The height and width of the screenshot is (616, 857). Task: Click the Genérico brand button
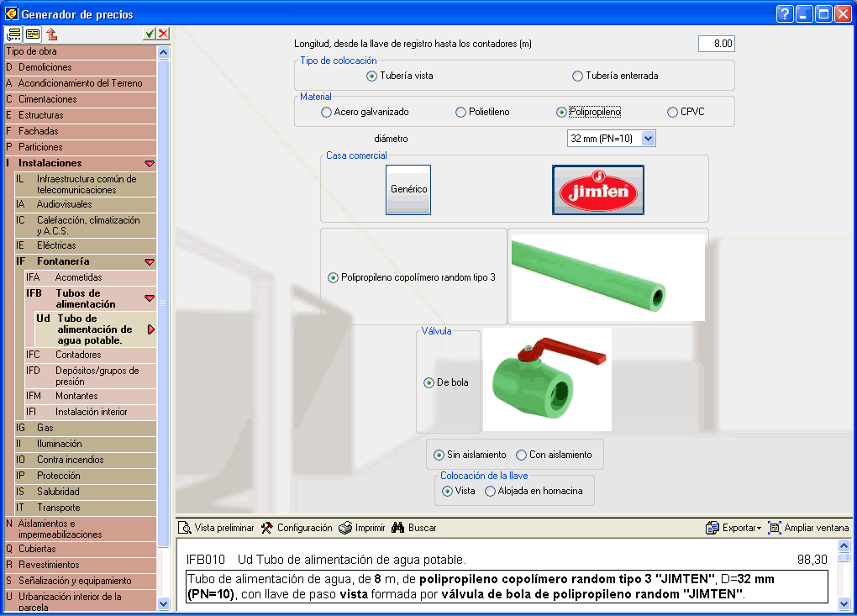click(408, 190)
